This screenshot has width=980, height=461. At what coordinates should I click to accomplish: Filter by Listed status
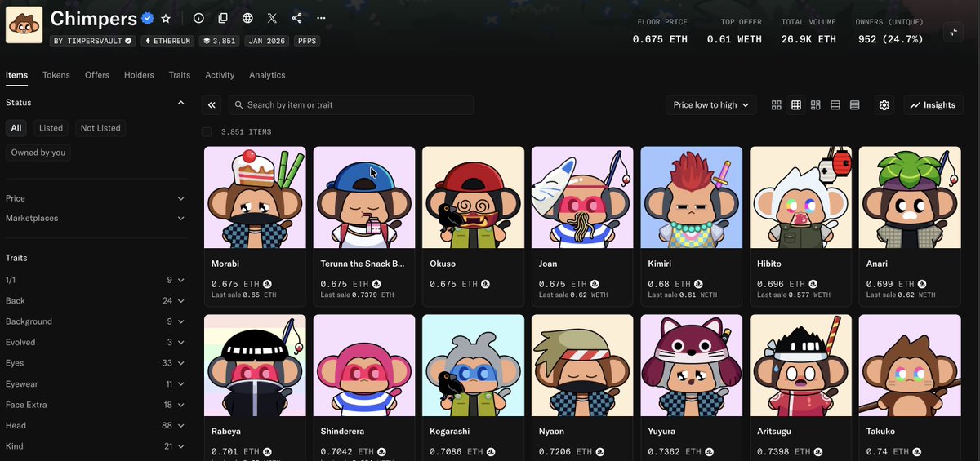point(51,128)
